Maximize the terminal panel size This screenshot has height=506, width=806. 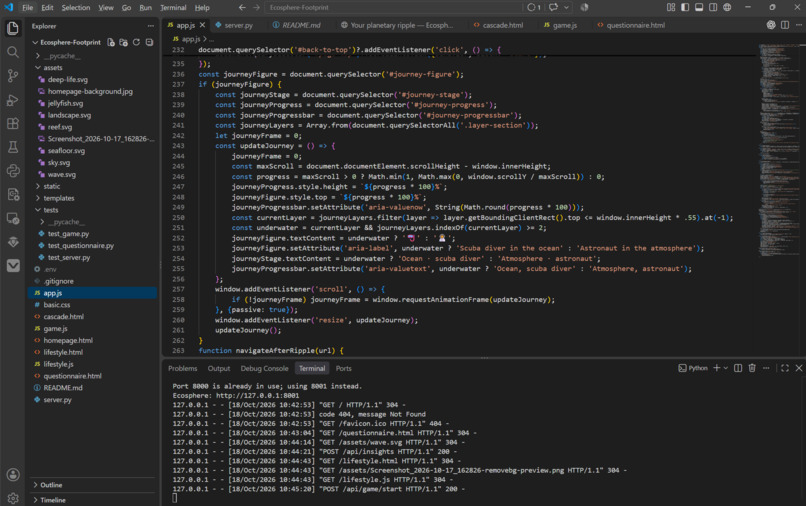click(784, 368)
